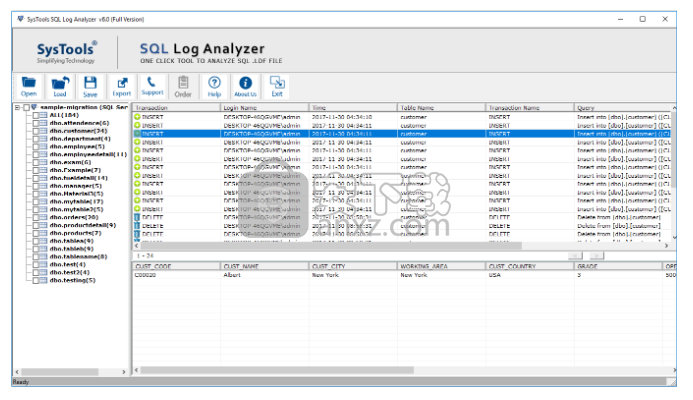Go to the next page of records
693x400 pixels.
[x=596, y=256]
